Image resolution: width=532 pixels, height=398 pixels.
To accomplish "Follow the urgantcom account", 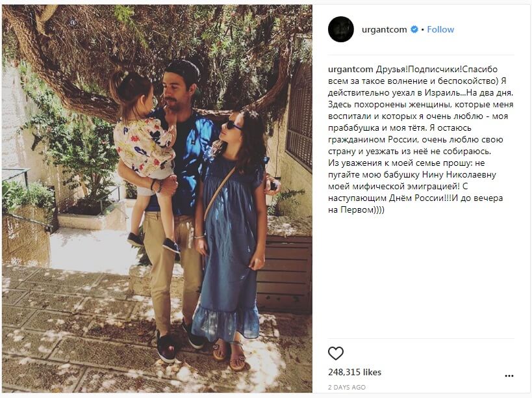I will (440, 29).
